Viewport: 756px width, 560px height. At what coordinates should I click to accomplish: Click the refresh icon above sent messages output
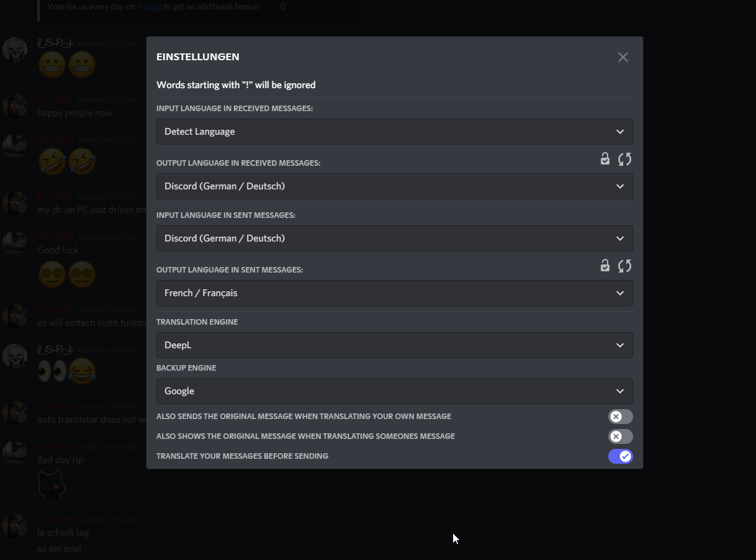coord(625,266)
